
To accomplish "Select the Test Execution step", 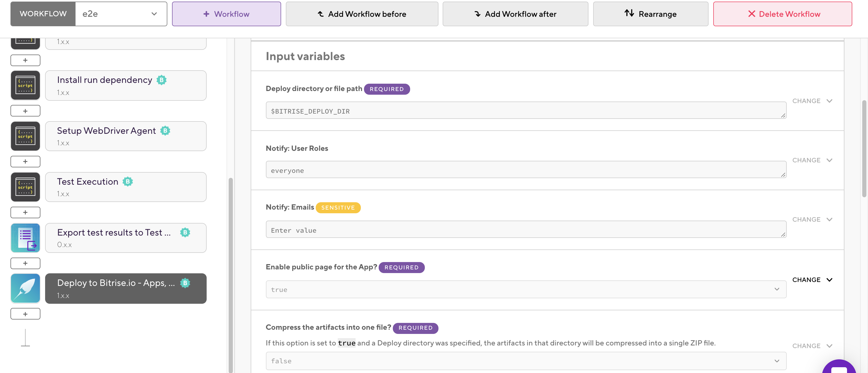I will coord(126,187).
